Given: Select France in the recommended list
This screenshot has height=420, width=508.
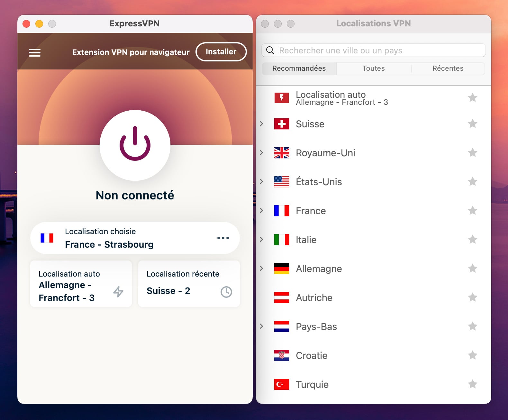Looking at the screenshot, I should [x=374, y=211].
